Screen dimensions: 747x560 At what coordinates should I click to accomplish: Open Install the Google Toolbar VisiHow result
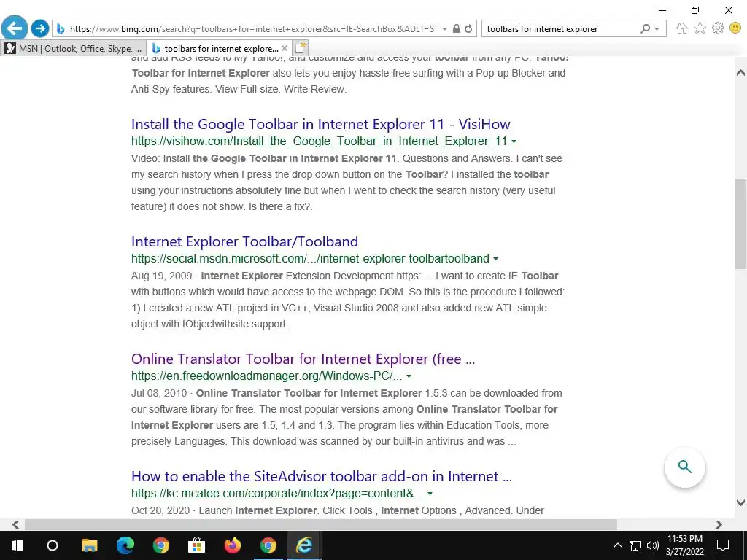321,124
